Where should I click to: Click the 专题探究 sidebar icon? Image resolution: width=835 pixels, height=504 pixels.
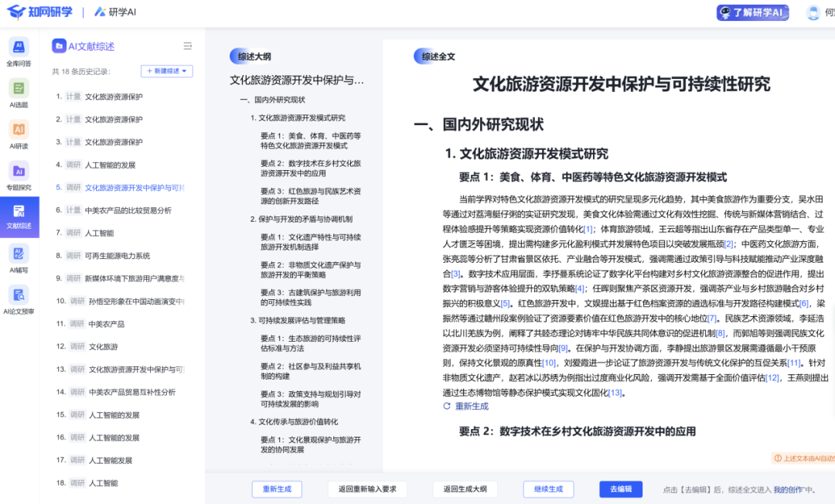[x=19, y=172]
